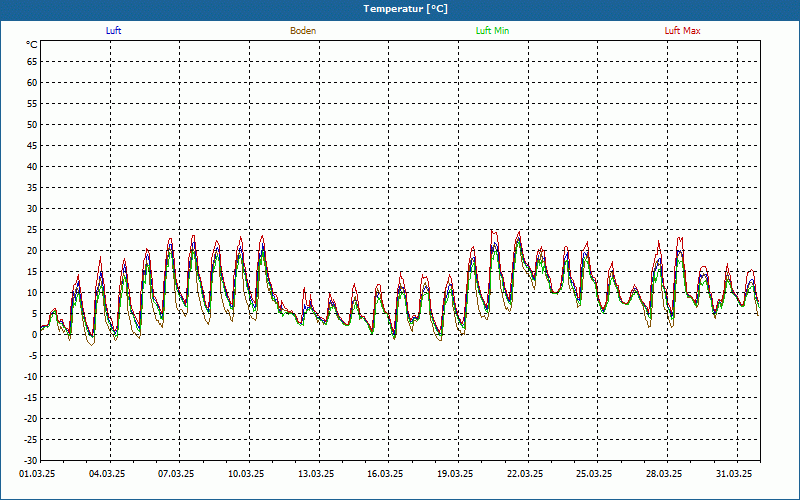Click the y-axis value 65
Image resolution: width=800 pixels, height=500 pixels.
[x=32, y=62]
